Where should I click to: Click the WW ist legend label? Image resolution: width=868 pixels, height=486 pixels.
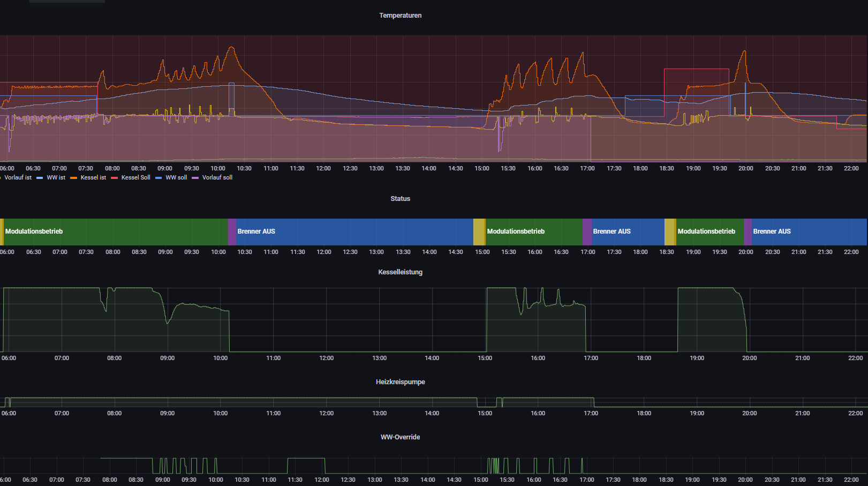(56, 177)
